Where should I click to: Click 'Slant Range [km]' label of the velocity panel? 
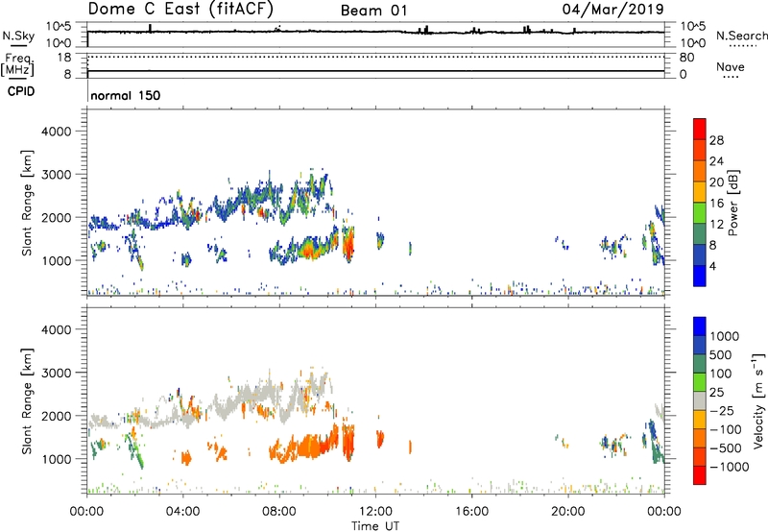(27, 401)
